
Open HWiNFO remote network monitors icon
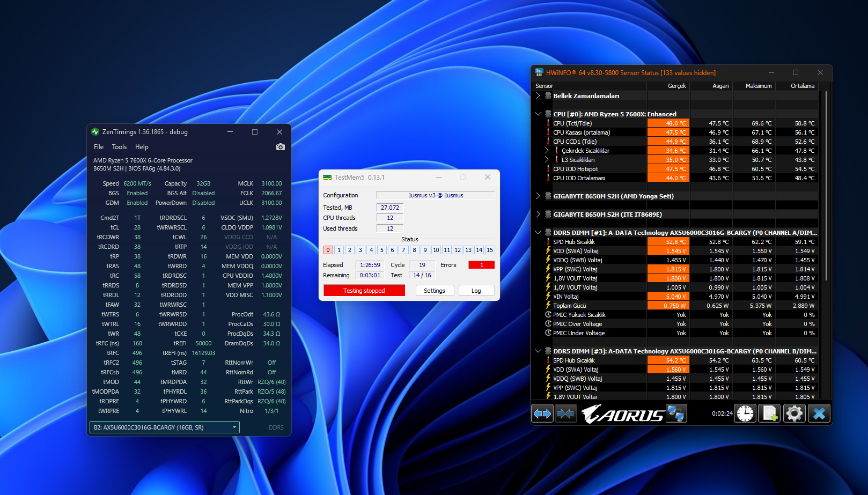676,413
